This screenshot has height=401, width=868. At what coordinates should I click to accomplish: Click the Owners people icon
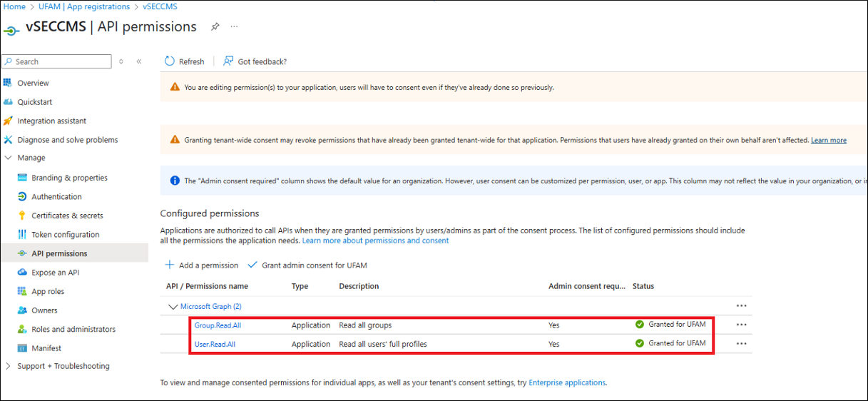tap(22, 310)
